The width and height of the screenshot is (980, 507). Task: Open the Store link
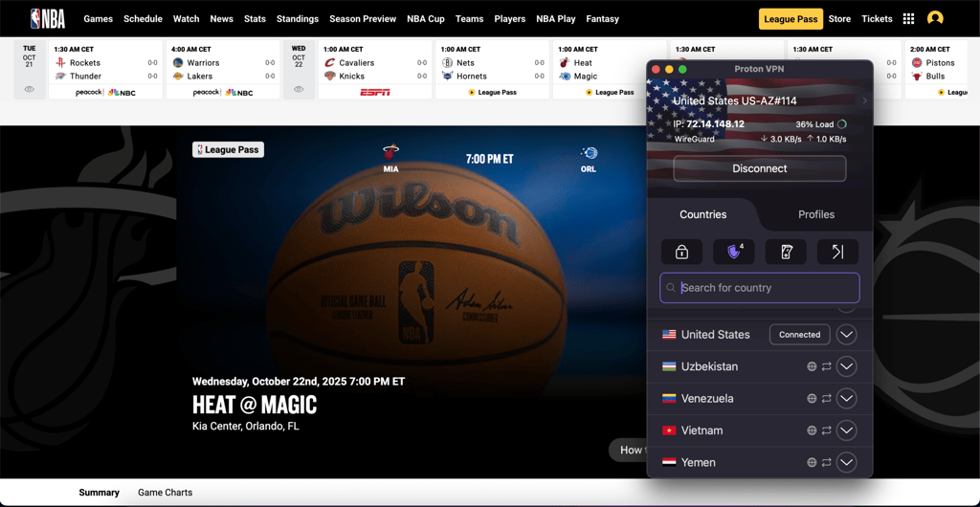839,19
